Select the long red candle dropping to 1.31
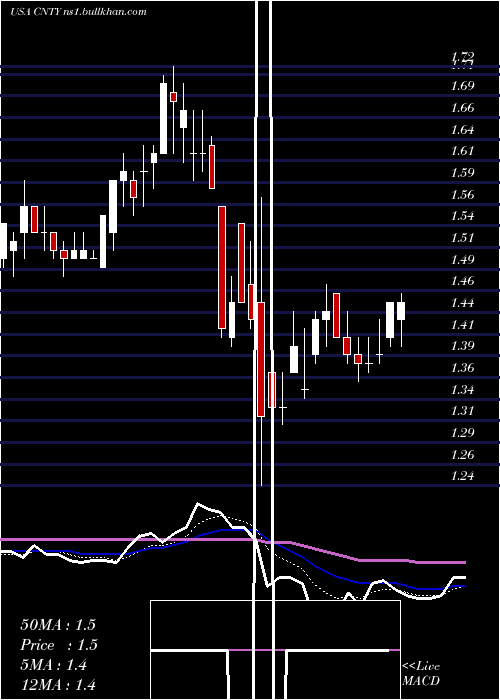 coord(261,359)
